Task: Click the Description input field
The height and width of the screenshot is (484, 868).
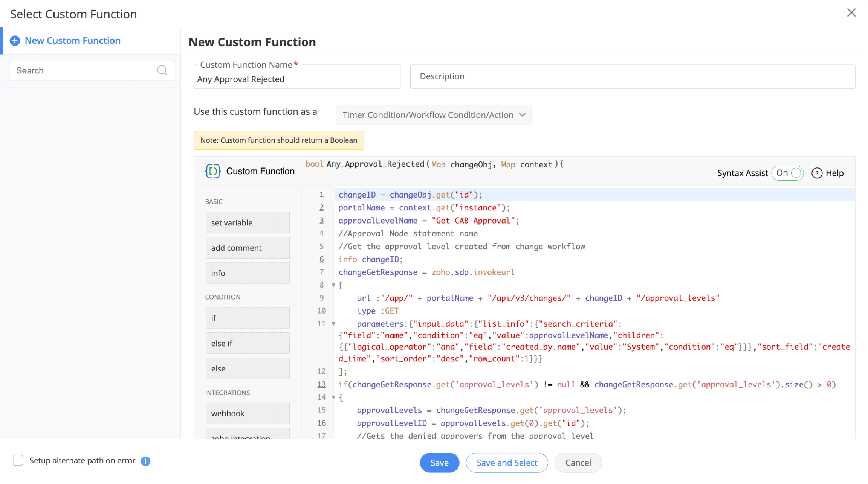Action: click(632, 76)
